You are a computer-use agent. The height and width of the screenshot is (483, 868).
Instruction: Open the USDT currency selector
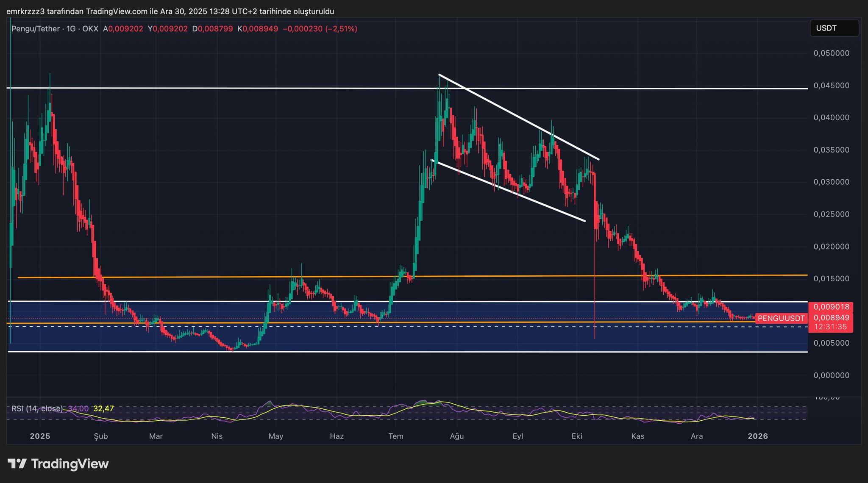point(834,28)
